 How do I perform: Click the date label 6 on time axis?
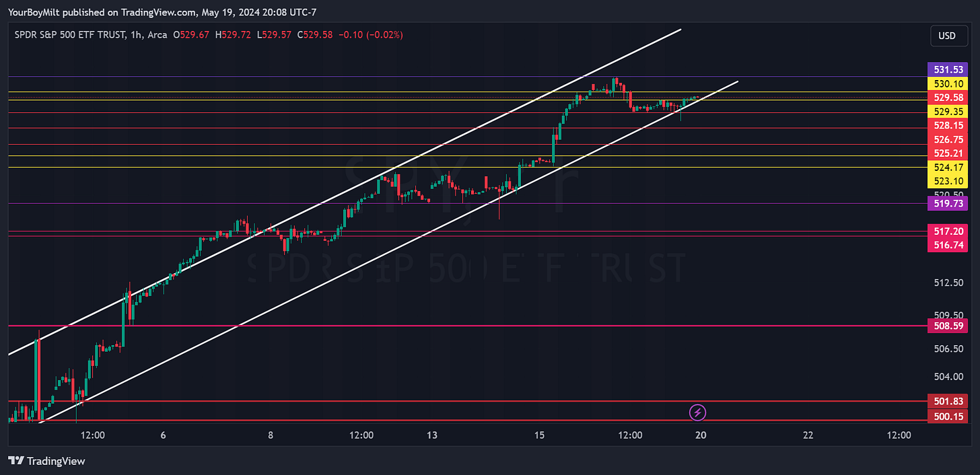pos(164,435)
